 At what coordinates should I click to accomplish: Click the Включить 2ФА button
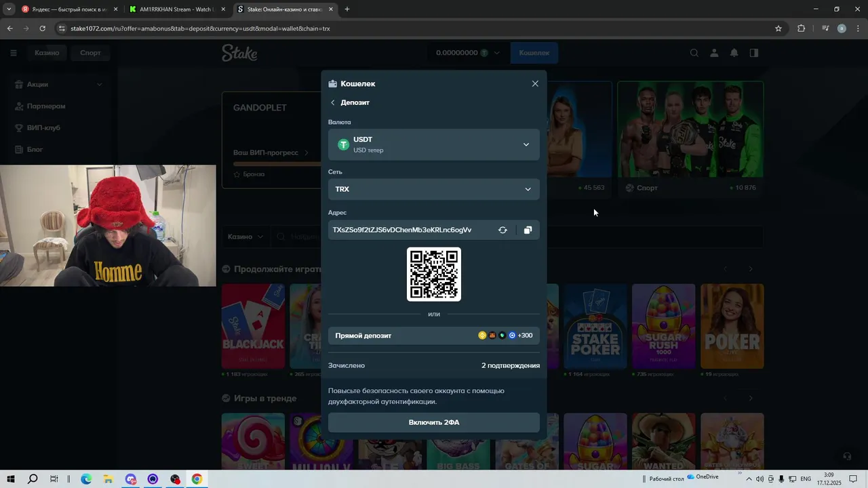(434, 422)
